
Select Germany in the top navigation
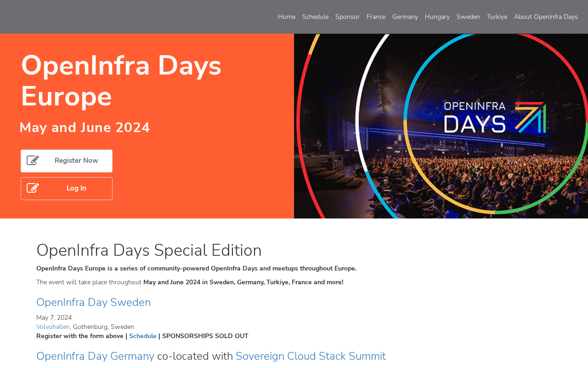coord(405,17)
